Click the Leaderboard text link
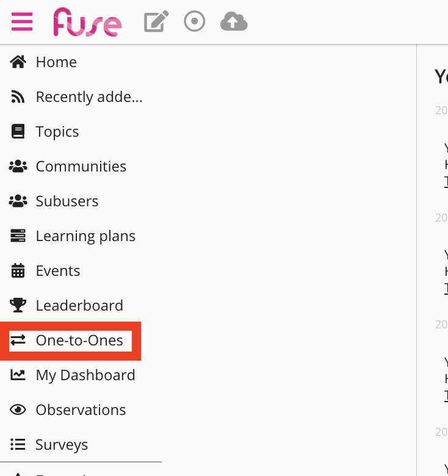The width and height of the screenshot is (448, 476). coord(79,305)
